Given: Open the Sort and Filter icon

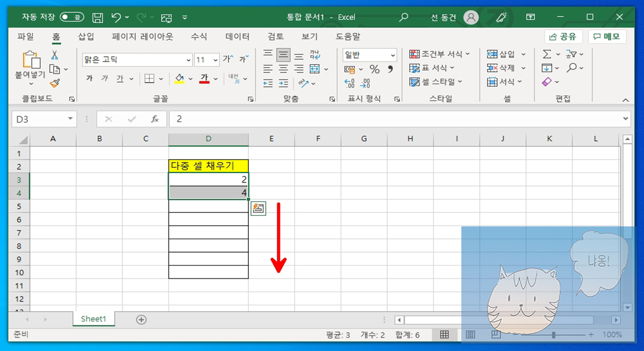Looking at the screenshot, I should [x=571, y=54].
